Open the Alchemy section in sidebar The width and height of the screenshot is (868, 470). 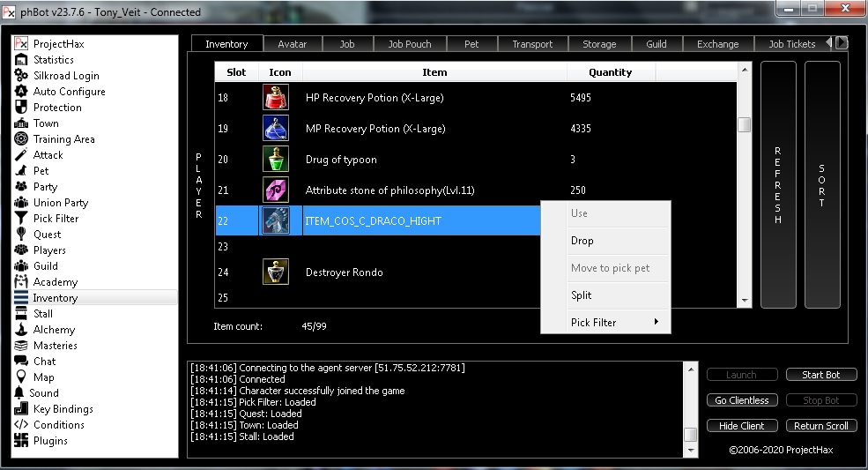point(54,330)
